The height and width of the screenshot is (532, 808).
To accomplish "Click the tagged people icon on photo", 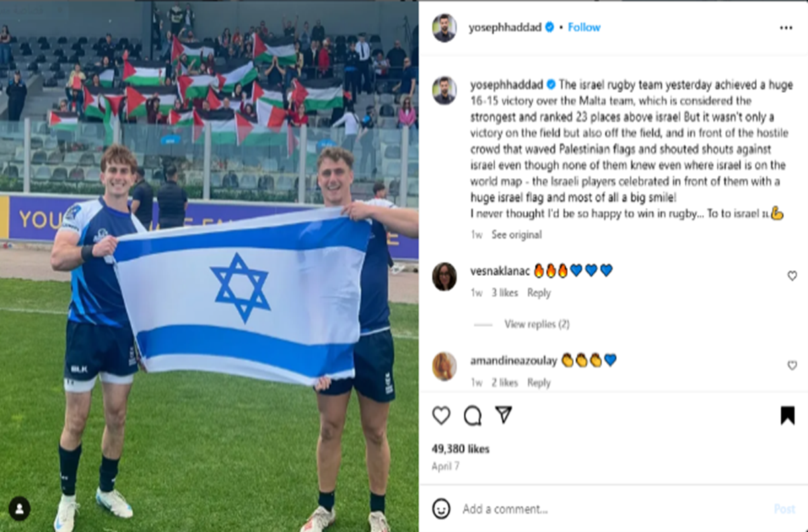I will click(x=20, y=508).
